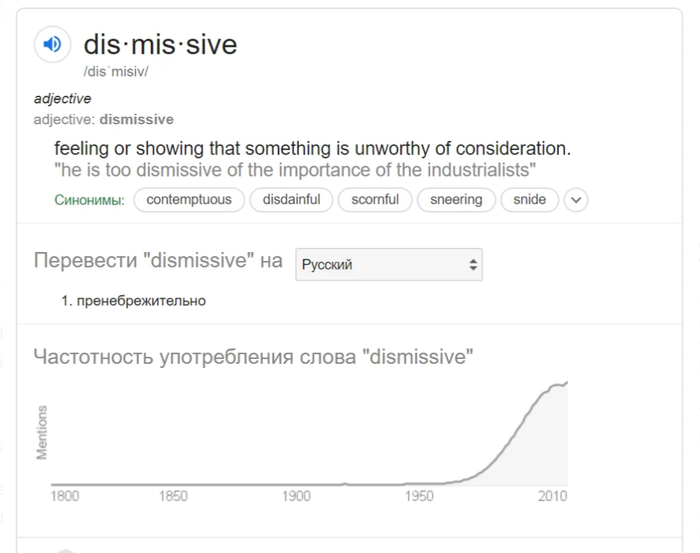This screenshot has width=700, height=553.
Task: Click the 1900 marker on usage graph
Action: tap(296, 496)
